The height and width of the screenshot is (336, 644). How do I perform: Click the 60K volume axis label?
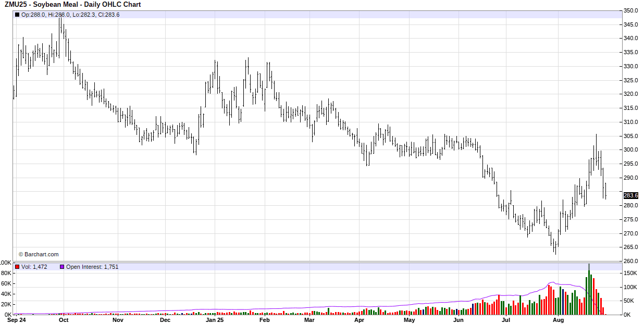tap(6, 283)
